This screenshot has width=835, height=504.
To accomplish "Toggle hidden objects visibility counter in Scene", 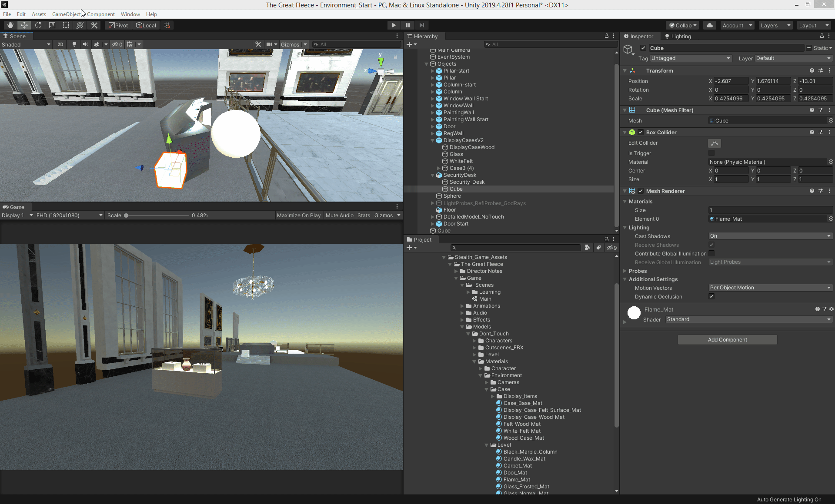I will (117, 44).
